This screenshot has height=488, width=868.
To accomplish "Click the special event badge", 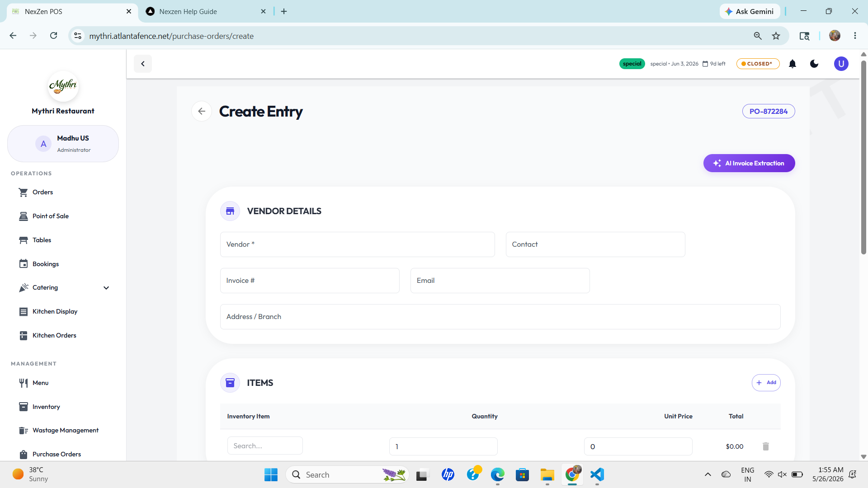I will pos(632,64).
